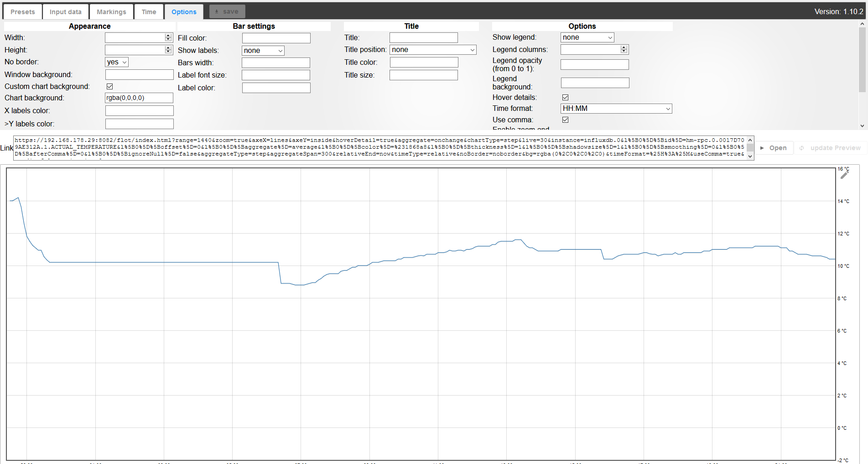Click the Height stepper control
The height and width of the screenshot is (464, 868).
(168, 50)
